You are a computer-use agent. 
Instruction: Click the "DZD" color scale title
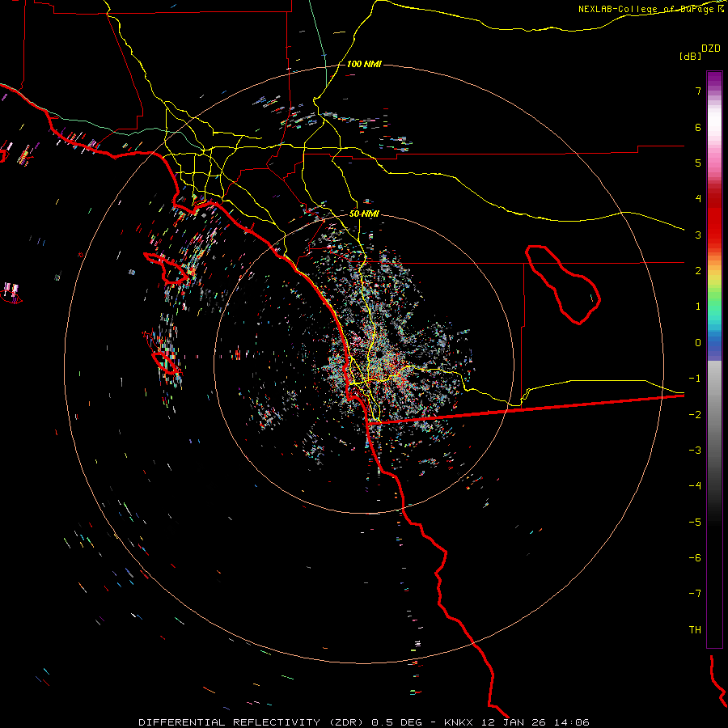[711, 49]
